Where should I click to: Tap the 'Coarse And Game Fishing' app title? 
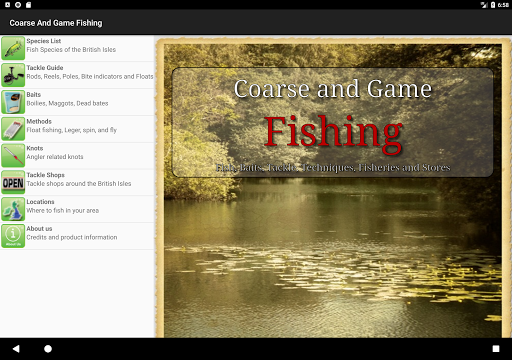click(56, 23)
